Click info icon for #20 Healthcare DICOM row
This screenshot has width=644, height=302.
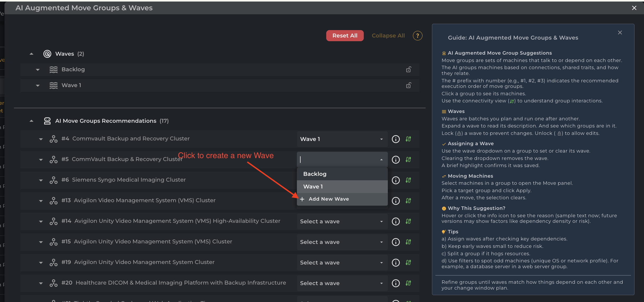click(x=395, y=283)
